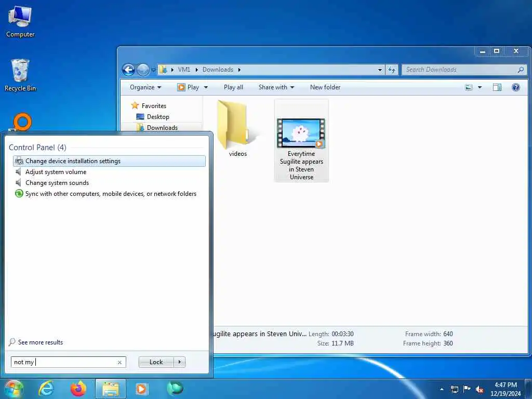This screenshot has height=399, width=532.
Task: Expand the VM1 breadcrumb arrow
Action: click(197, 70)
